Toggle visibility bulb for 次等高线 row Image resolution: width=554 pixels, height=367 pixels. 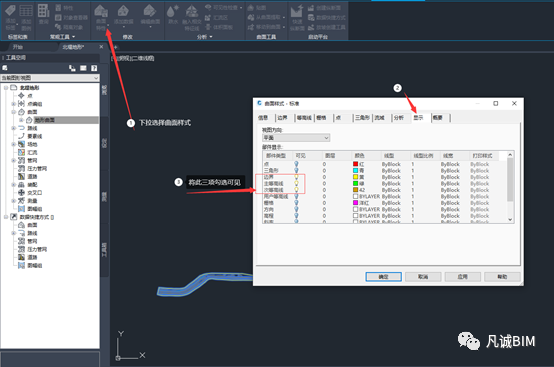tap(296, 190)
